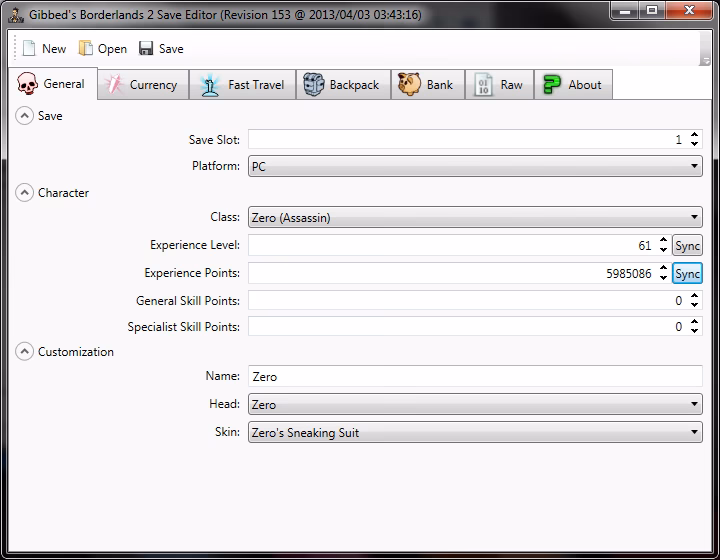This screenshot has width=720, height=560.
Task: Open the Skin dropdown showing Zero's Sneaking Suit
Action: coord(475,432)
